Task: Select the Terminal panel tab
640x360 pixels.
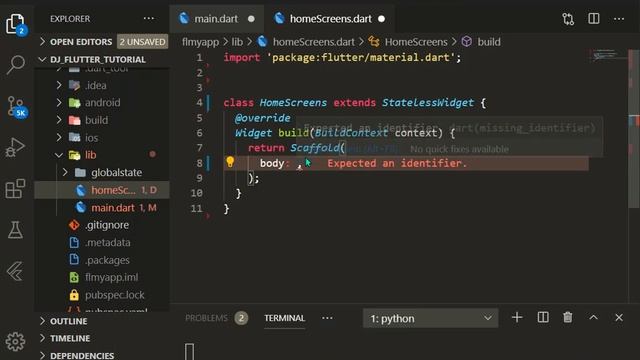Action: [x=284, y=318]
